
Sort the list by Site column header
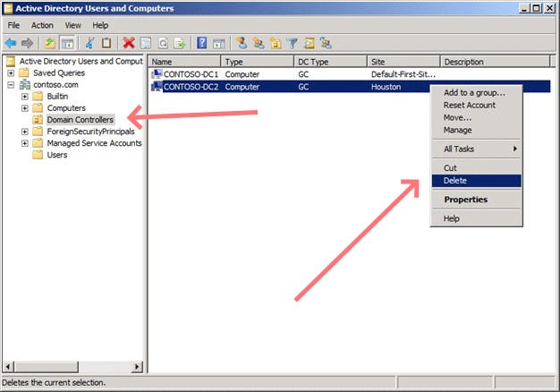(403, 62)
